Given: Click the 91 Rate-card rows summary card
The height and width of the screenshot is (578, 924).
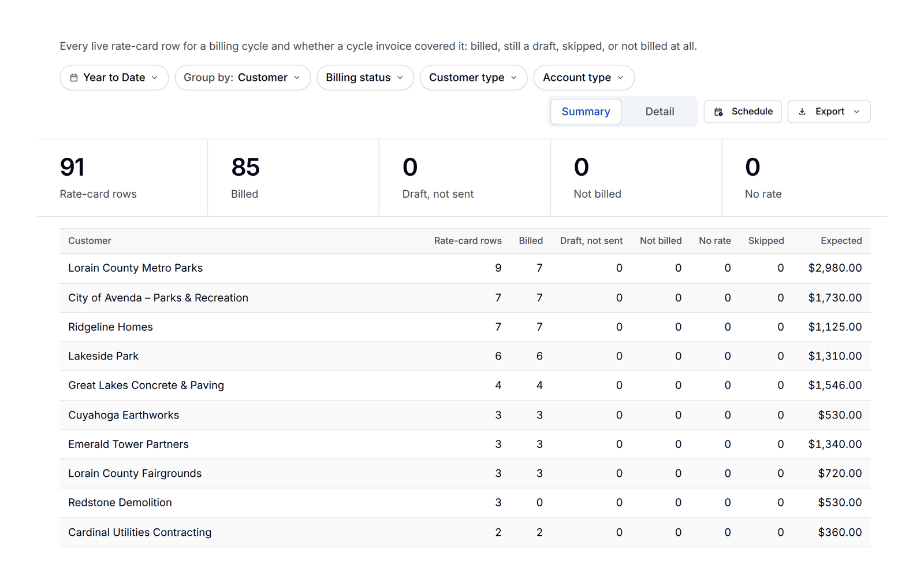Looking at the screenshot, I should tap(122, 178).
